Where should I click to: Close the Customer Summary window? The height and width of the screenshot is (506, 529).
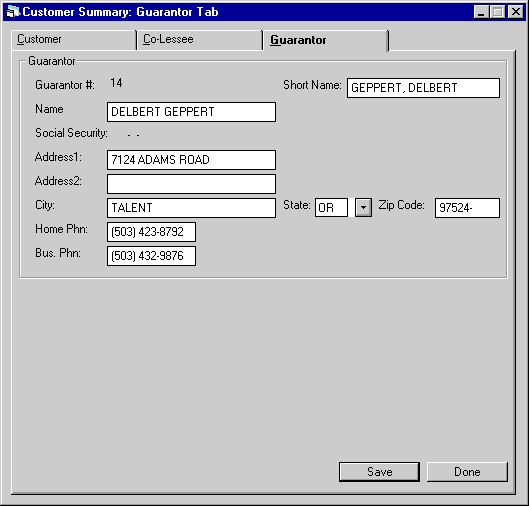click(x=516, y=12)
